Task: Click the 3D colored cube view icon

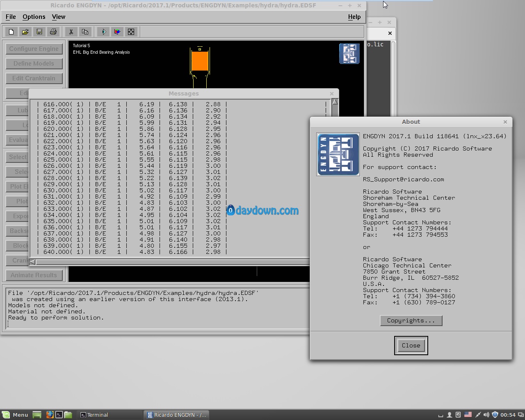Action: pyautogui.click(x=117, y=32)
